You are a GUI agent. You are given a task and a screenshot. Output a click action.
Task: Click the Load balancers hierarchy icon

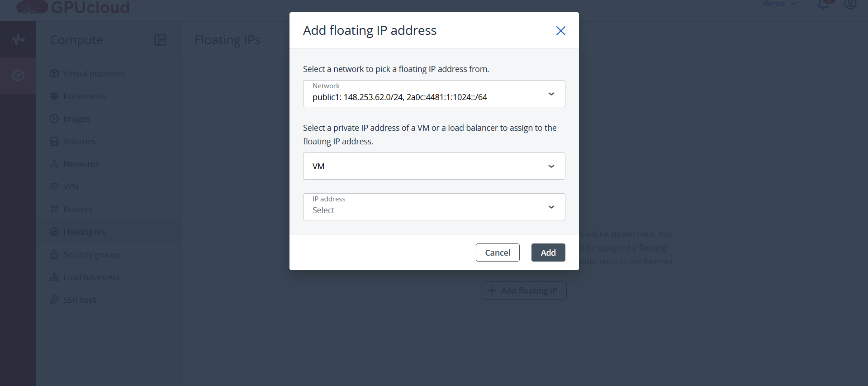click(54, 277)
